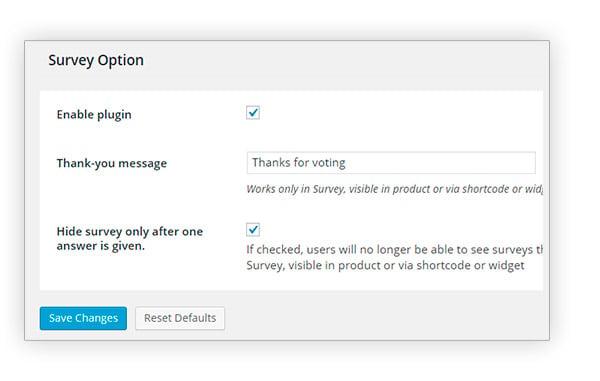
Task: Focus the Thank-you message text field
Action: coord(391,163)
